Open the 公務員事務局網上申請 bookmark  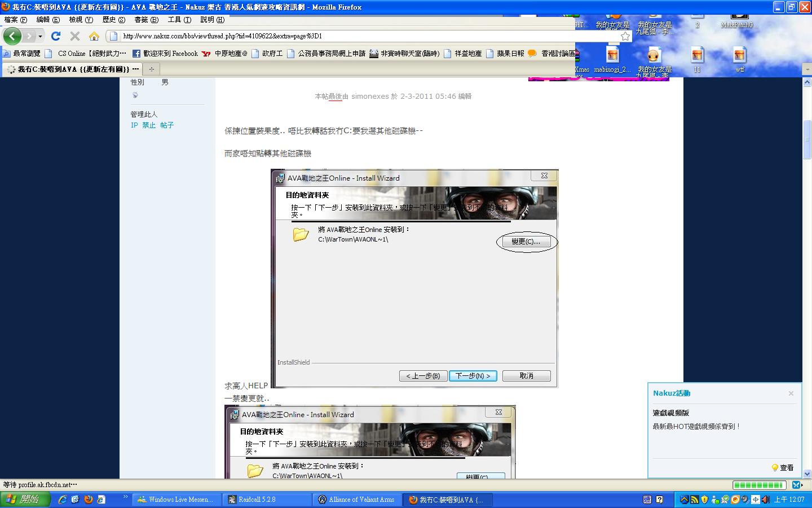pos(326,54)
